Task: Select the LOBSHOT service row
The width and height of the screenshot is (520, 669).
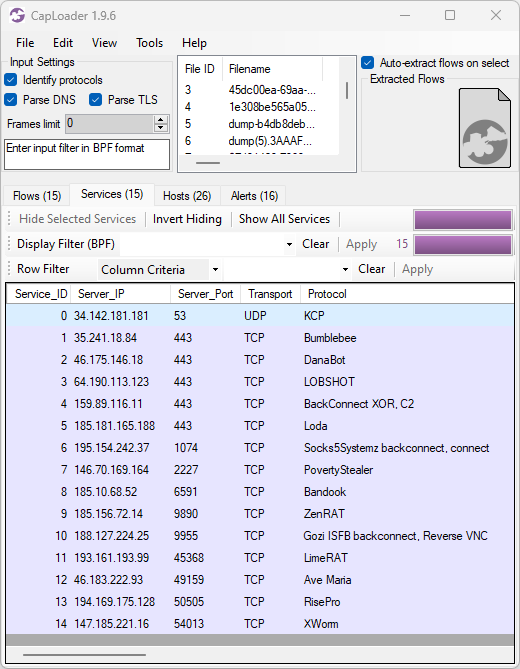Action: click(260, 382)
